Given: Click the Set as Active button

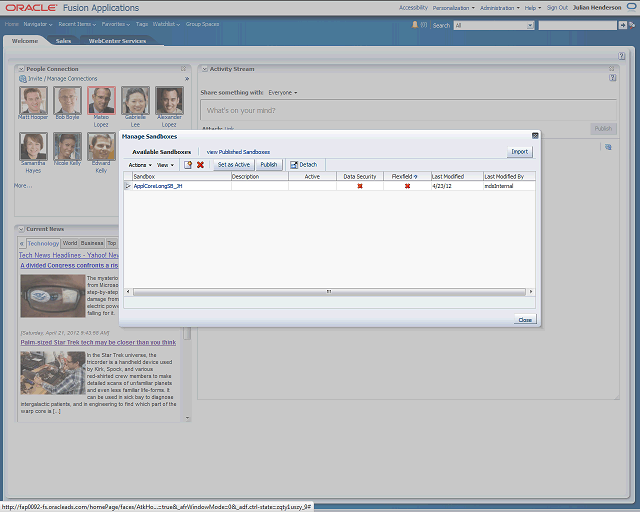Looking at the screenshot, I should coord(233,165).
